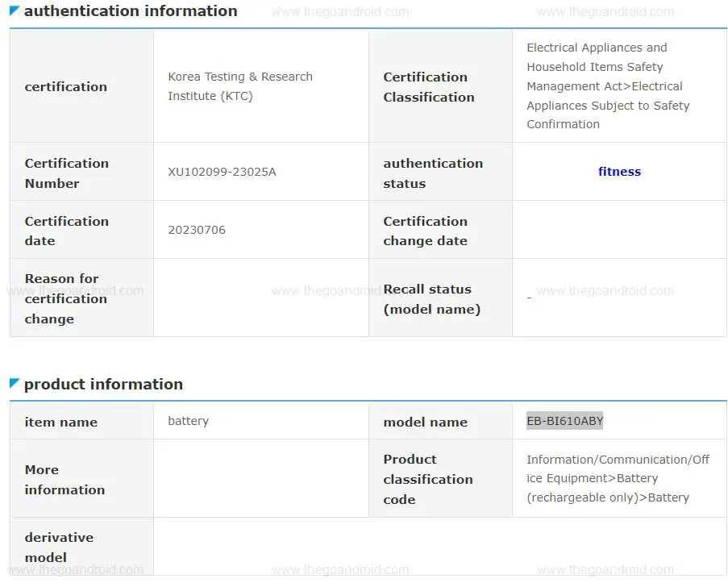Click the blue triangle icon beside product information

[15, 383]
